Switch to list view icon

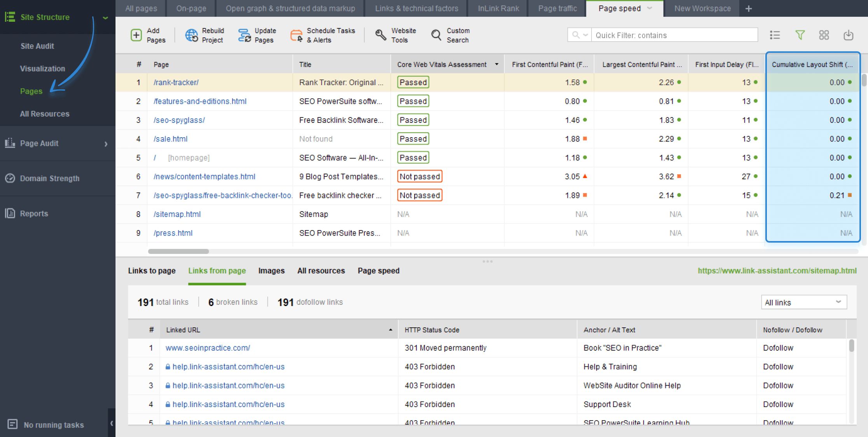[x=775, y=35]
